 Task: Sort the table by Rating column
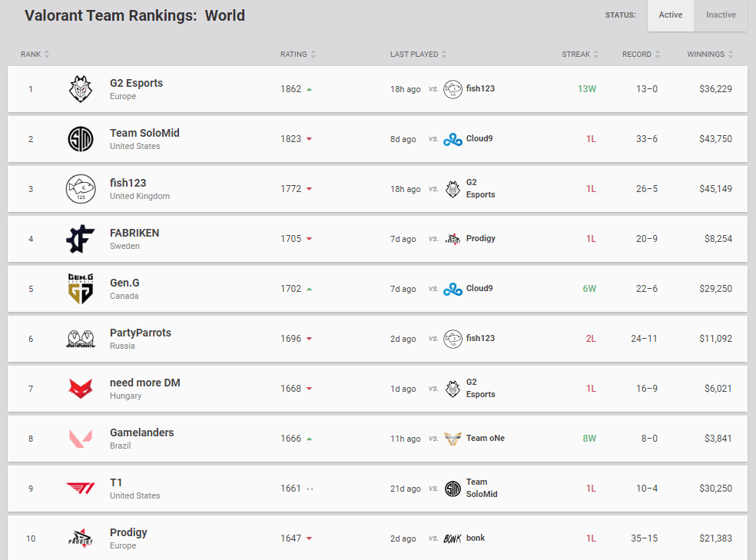tap(298, 54)
